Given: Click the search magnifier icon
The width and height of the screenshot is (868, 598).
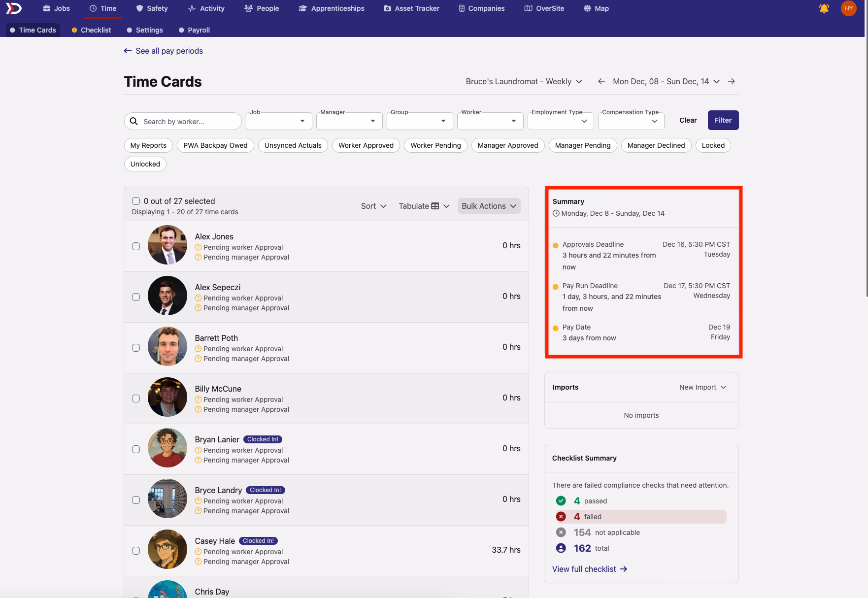Looking at the screenshot, I should (x=134, y=121).
